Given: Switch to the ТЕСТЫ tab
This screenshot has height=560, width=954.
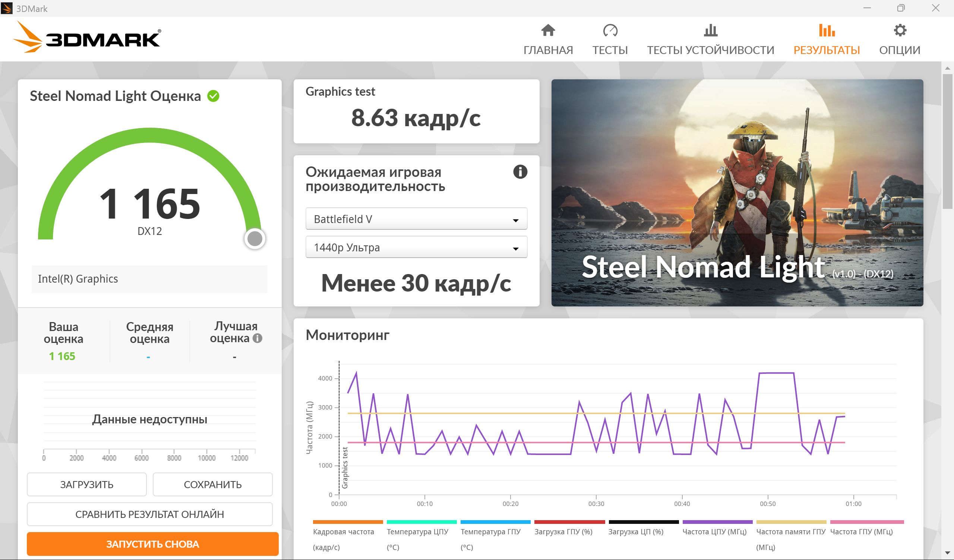Looking at the screenshot, I should 610,50.
